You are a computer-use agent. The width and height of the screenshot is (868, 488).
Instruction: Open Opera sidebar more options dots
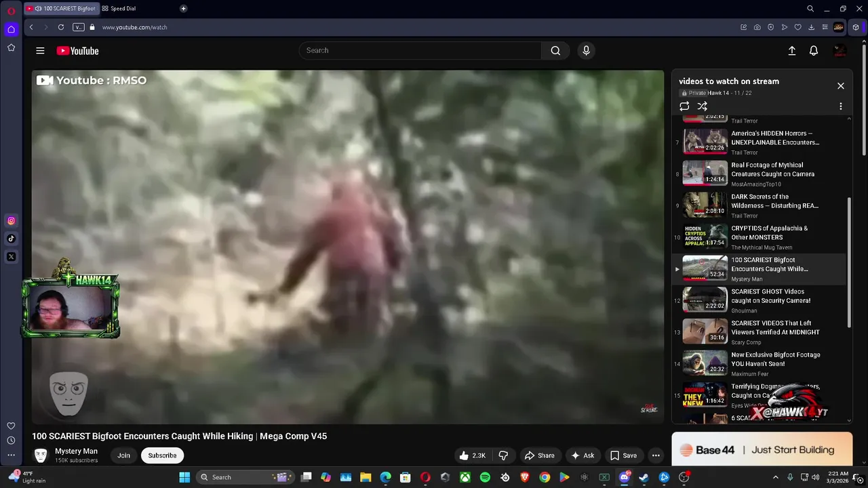[x=11, y=455]
